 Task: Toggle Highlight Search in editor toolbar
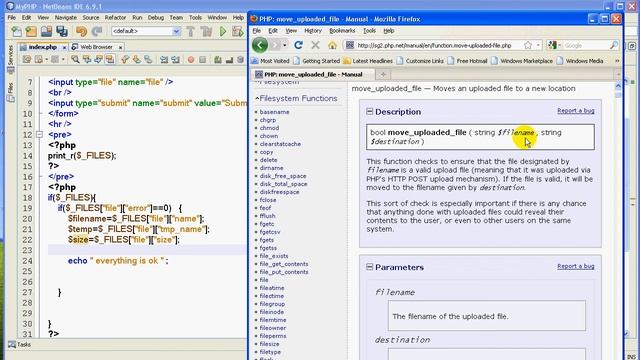(x=110, y=60)
